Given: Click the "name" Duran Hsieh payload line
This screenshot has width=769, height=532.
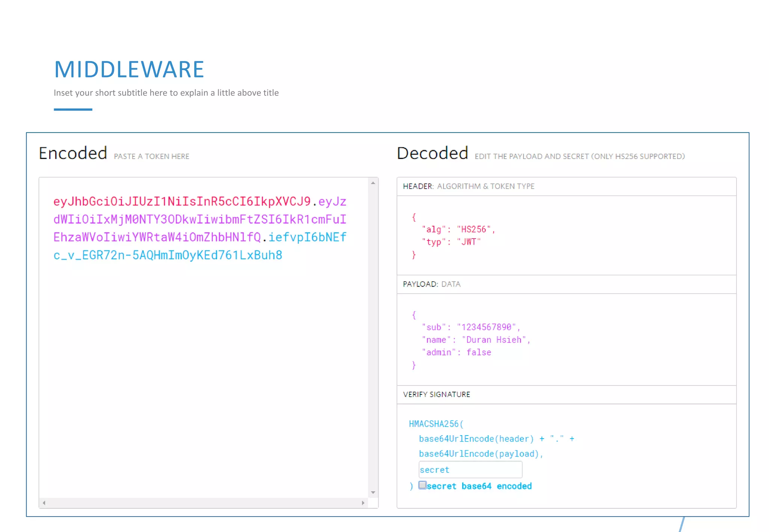Looking at the screenshot, I should 476,340.
